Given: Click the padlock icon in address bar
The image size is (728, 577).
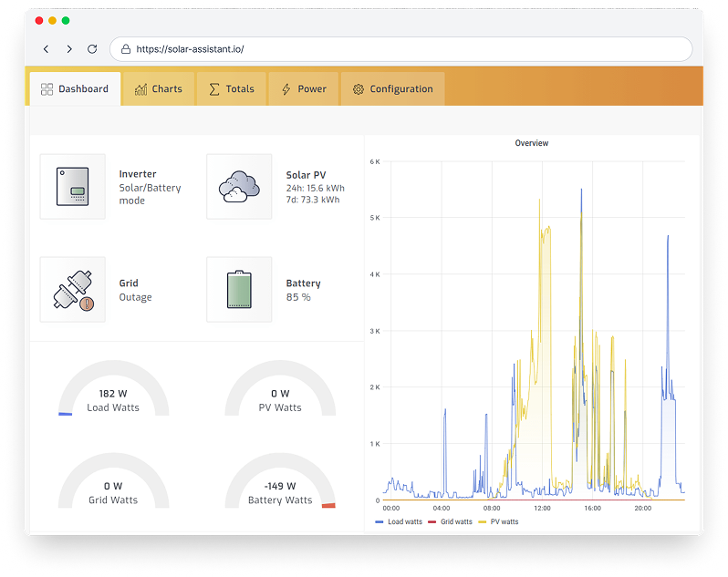Looking at the screenshot, I should point(126,49).
